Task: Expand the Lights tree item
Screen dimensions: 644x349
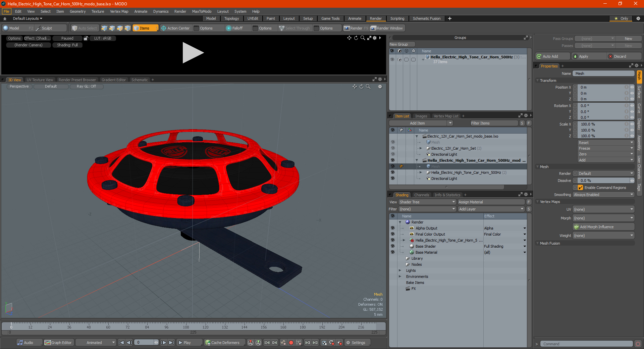Action: pyautogui.click(x=400, y=270)
